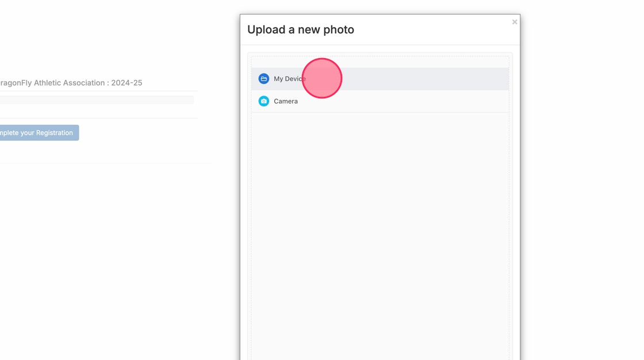This screenshot has height=360, width=644.
Task: Select the My Device text label
Action: click(x=289, y=79)
